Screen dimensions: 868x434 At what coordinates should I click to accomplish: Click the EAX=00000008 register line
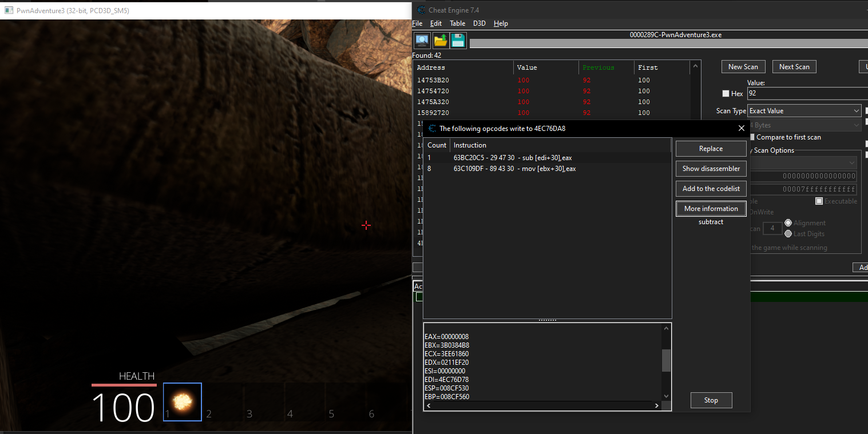click(446, 337)
